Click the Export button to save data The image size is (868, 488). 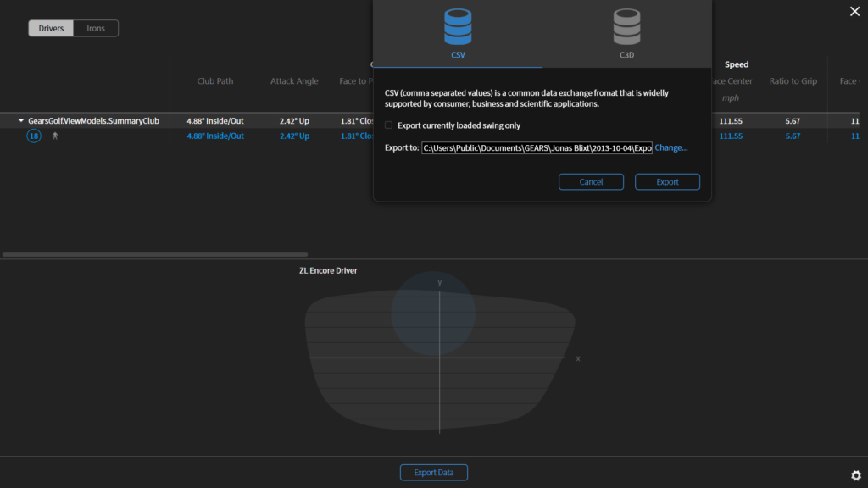(669, 181)
